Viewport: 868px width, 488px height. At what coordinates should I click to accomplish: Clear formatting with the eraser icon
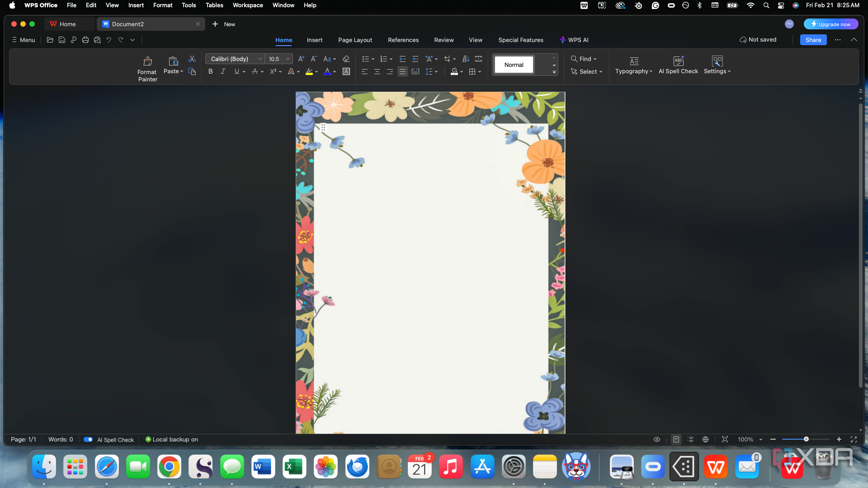tap(346, 59)
